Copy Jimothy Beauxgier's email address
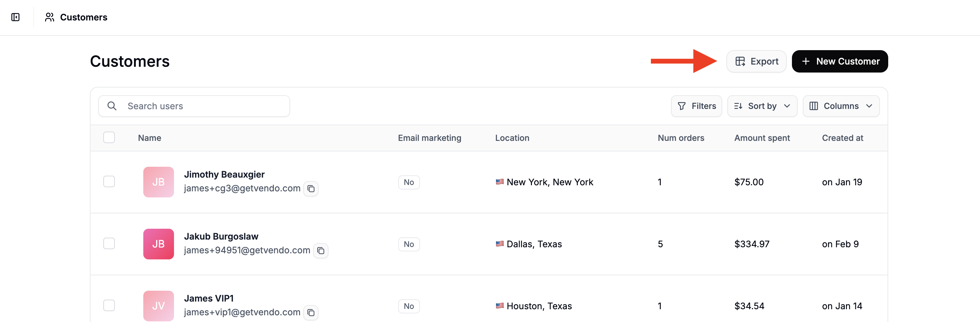Viewport: 980px width, 322px height. point(311,188)
